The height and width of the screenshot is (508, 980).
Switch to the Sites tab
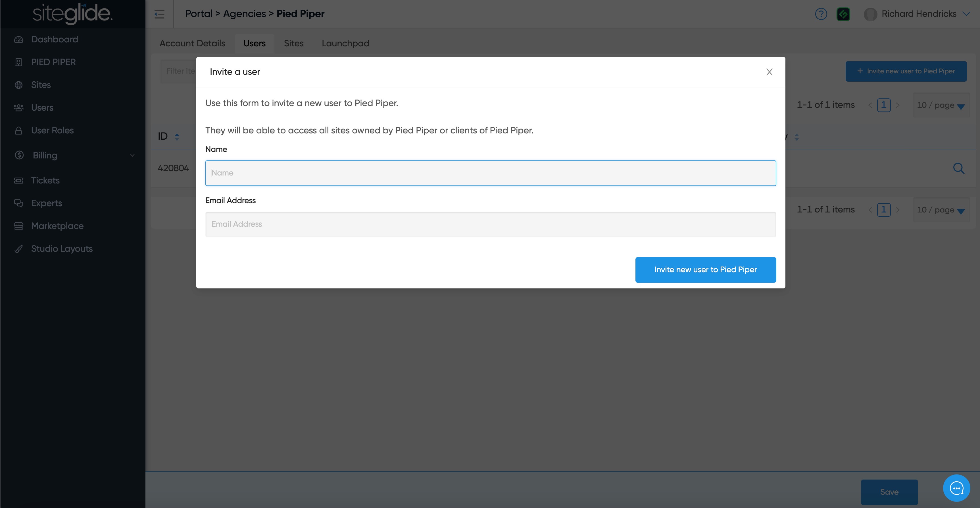pyautogui.click(x=293, y=44)
